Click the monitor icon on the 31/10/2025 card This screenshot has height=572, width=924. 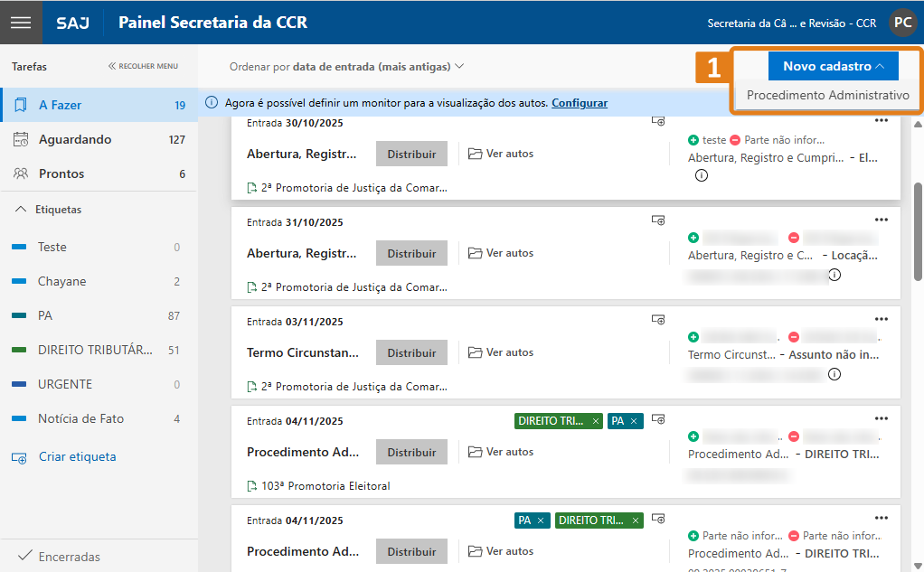pos(658,219)
